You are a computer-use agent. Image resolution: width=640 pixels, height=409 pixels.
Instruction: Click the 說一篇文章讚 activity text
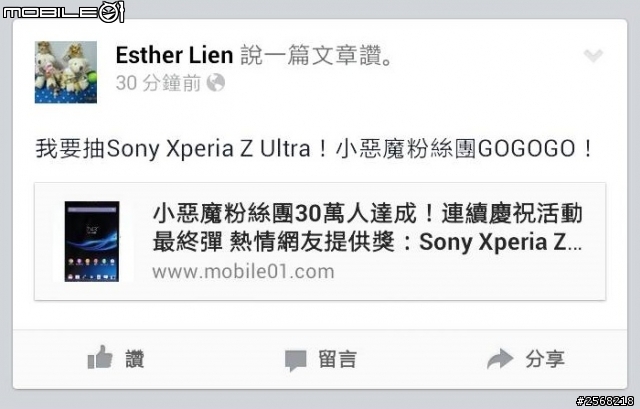pyautogui.click(x=317, y=55)
